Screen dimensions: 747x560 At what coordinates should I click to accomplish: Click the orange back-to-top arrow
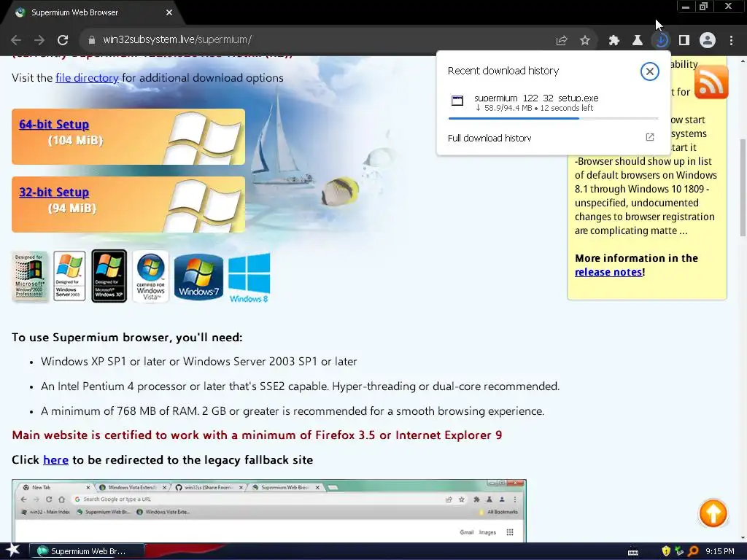713,513
